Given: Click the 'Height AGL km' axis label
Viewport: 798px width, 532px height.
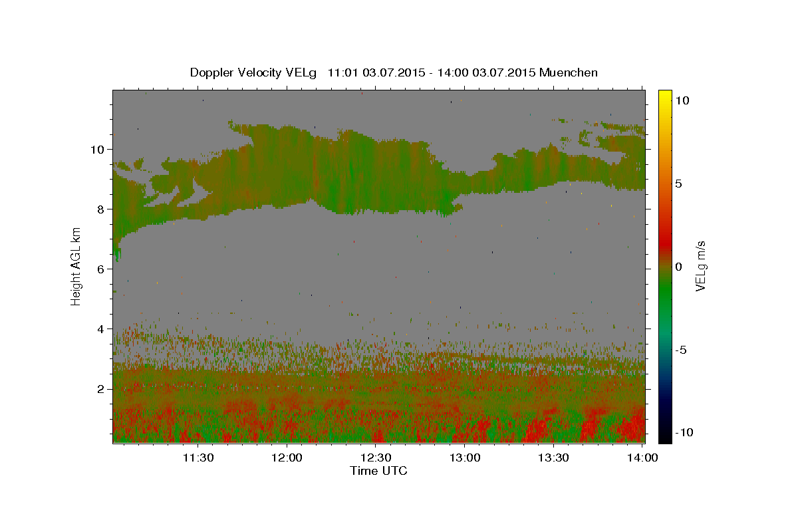Looking at the screenshot, I should point(76,267).
